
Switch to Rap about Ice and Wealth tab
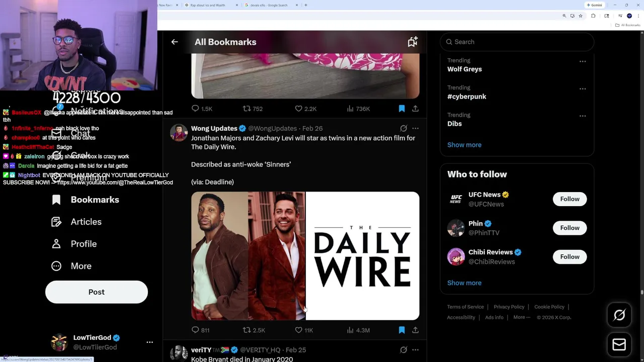click(210, 5)
